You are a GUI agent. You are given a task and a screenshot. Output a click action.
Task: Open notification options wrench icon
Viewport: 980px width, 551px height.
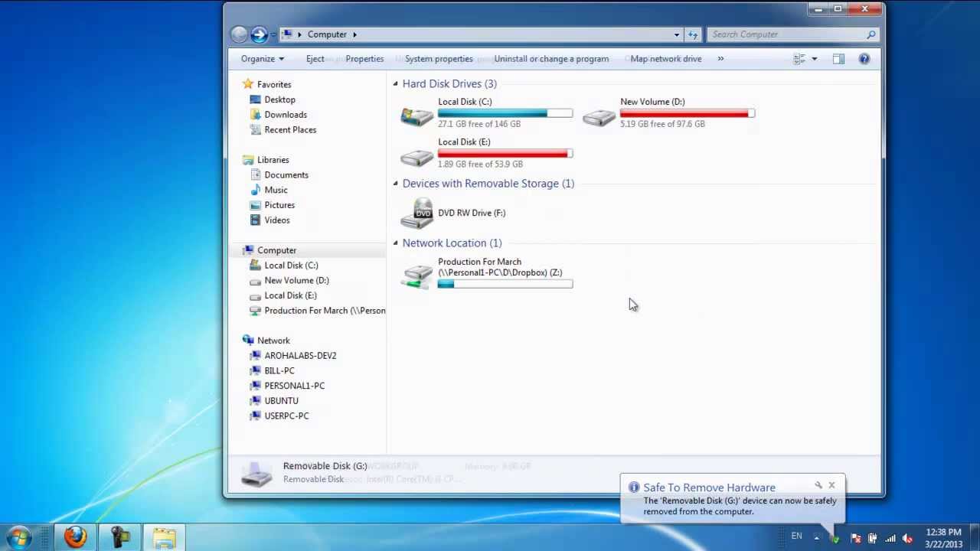[x=818, y=485]
